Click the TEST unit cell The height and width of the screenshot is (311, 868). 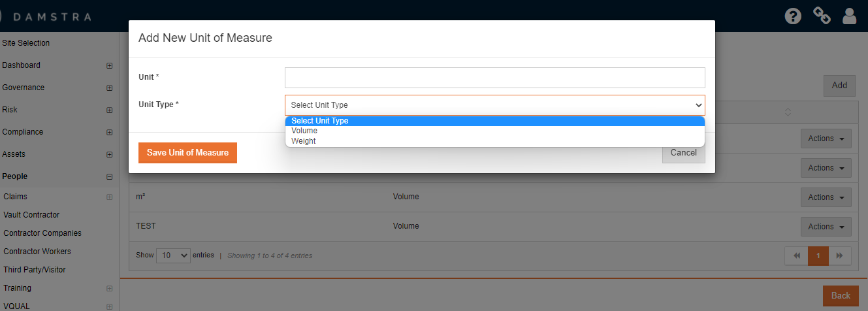146,226
